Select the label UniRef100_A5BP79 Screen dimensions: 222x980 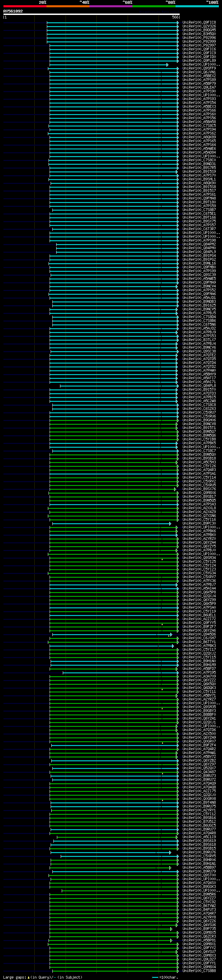(x=199, y=84)
